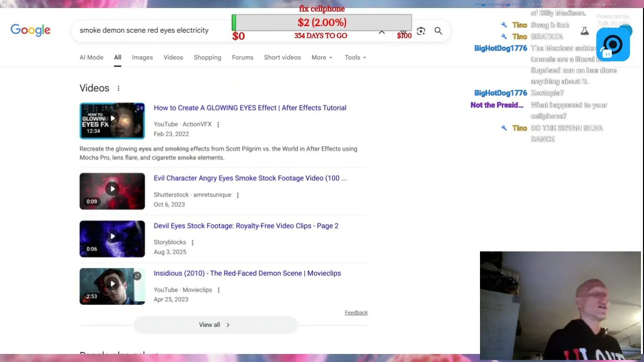Play the 0:09 Shutterstock video thumbnail
644x362 pixels.
(x=112, y=191)
